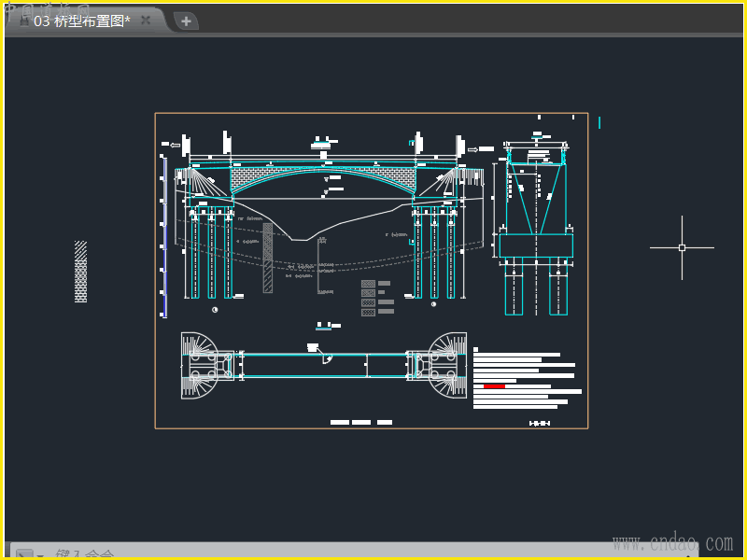The width and height of the screenshot is (747, 560).
Task: Select the small cyan marker outside sheet border
Action: 599,122
